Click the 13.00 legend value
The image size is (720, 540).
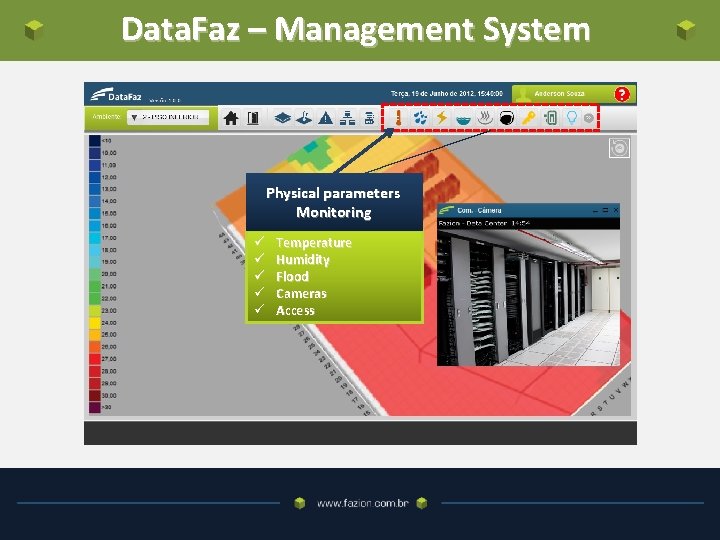coord(109,189)
